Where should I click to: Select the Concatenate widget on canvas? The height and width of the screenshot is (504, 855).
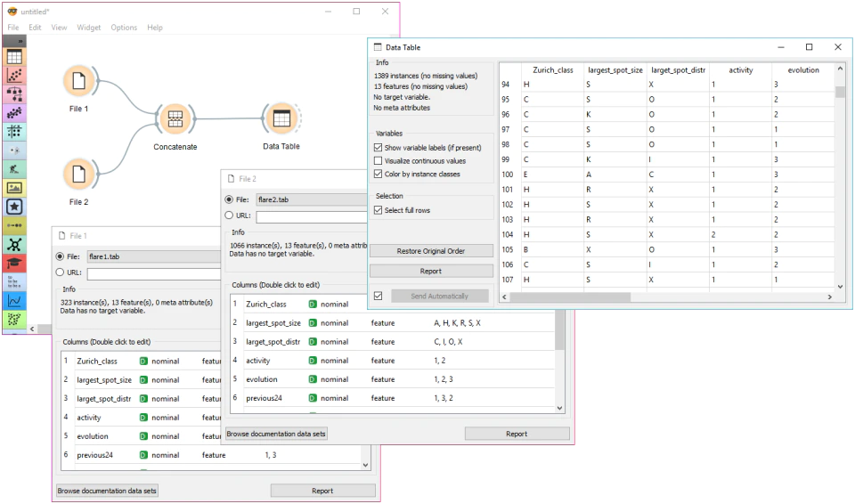(x=175, y=119)
